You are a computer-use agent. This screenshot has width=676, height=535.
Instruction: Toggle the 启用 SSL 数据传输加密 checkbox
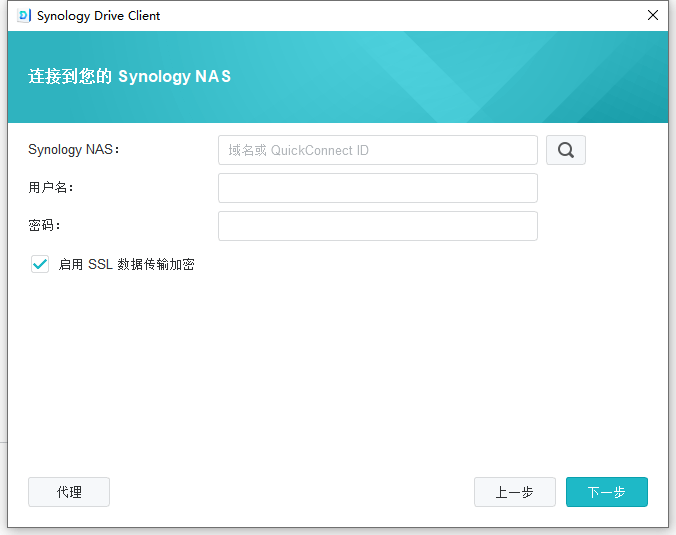point(40,264)
